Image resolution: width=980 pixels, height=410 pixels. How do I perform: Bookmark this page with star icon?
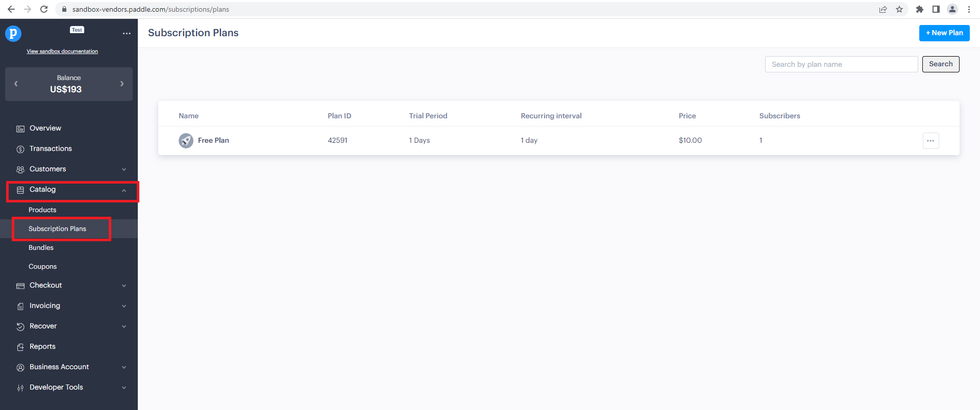899,9
